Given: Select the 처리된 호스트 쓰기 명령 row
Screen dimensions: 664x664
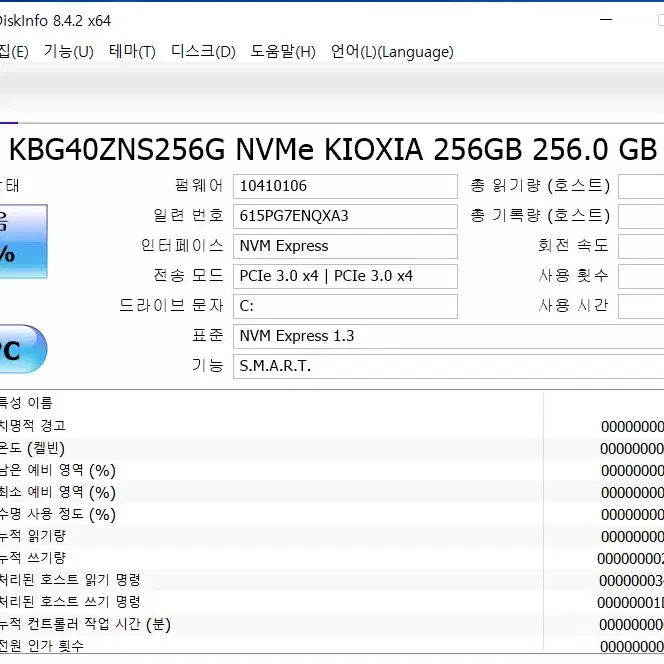Looking at the screenshot, I should (332, 602).
